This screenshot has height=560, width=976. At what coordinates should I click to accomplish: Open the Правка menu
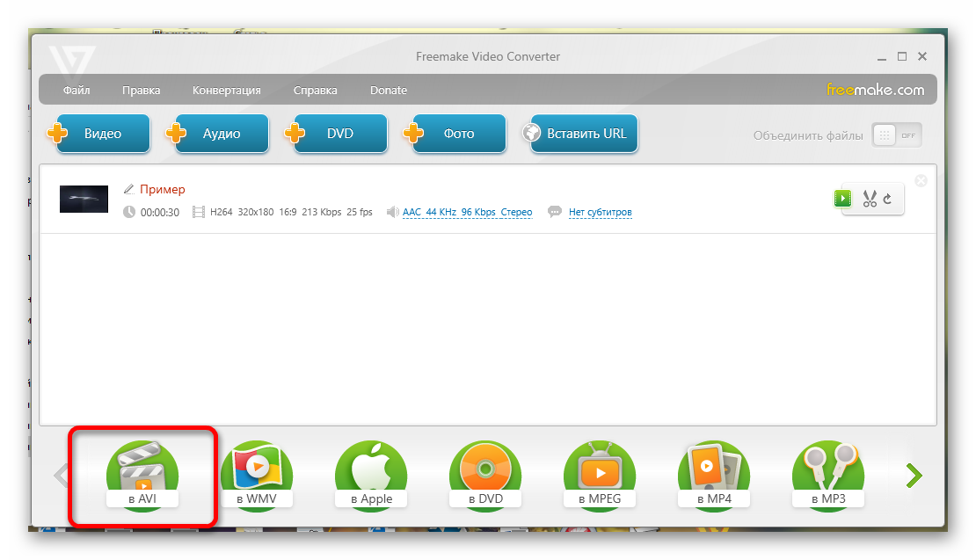(x=142, y=91)
